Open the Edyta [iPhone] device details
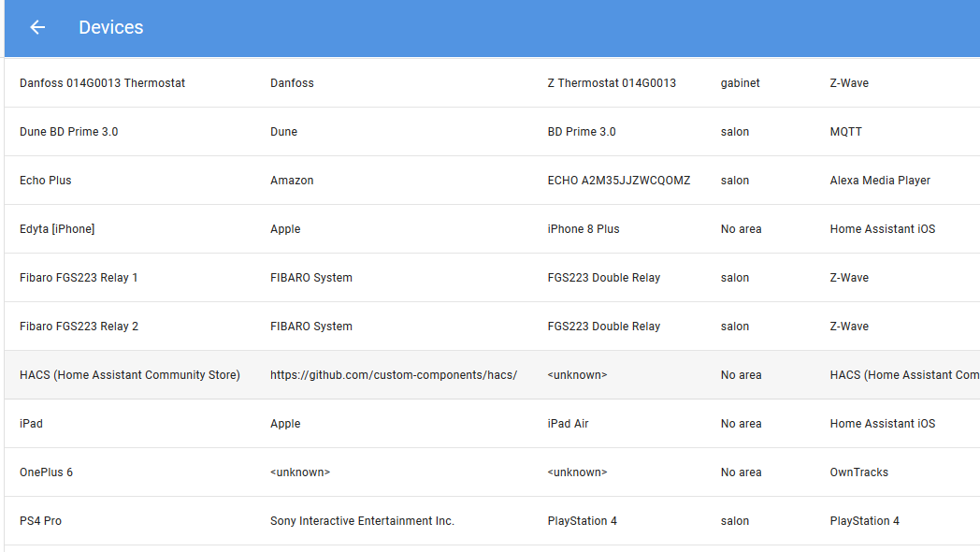The width and height of the screenshot is (980, 552). click(58, 228)
